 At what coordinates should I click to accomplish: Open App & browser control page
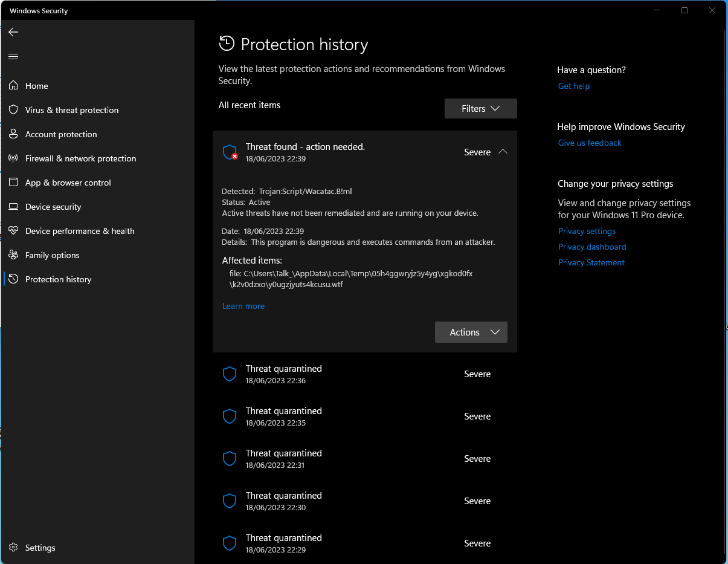click(x=68, y=183)
